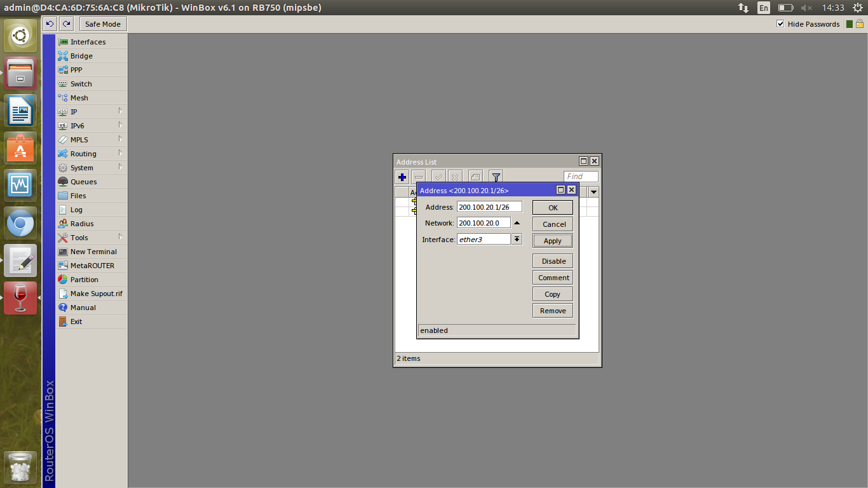Open a New Terminal
Image resolution: width=868 pixels, height=488 pixels.
tap(92, 252)
